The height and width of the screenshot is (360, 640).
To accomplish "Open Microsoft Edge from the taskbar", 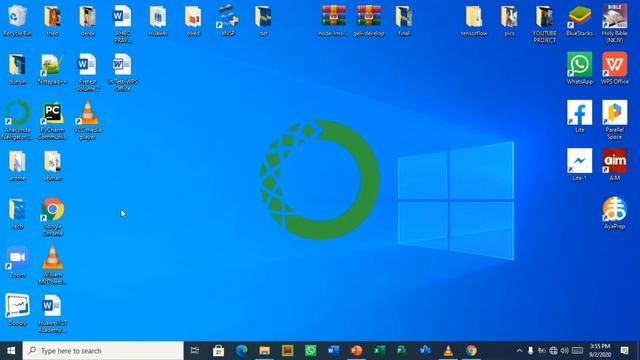I will 242,351.
